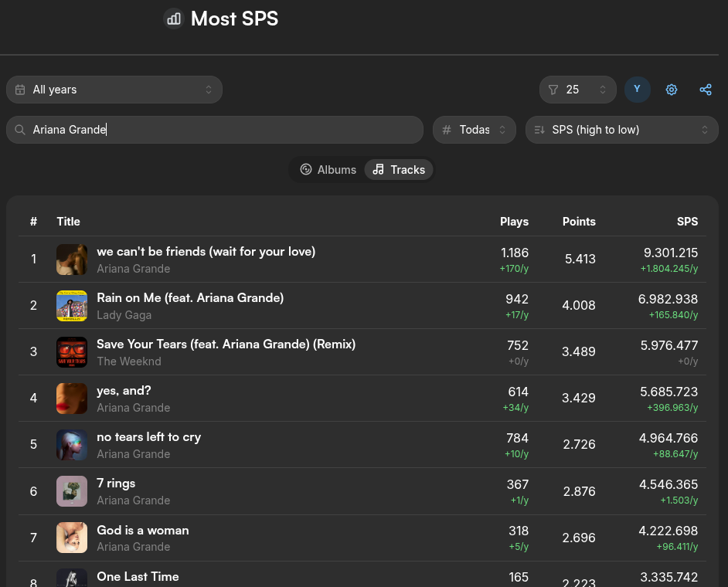This screenshot has height=587, width=728.
Task: Click the filter funnel icon
Action: 553,90
